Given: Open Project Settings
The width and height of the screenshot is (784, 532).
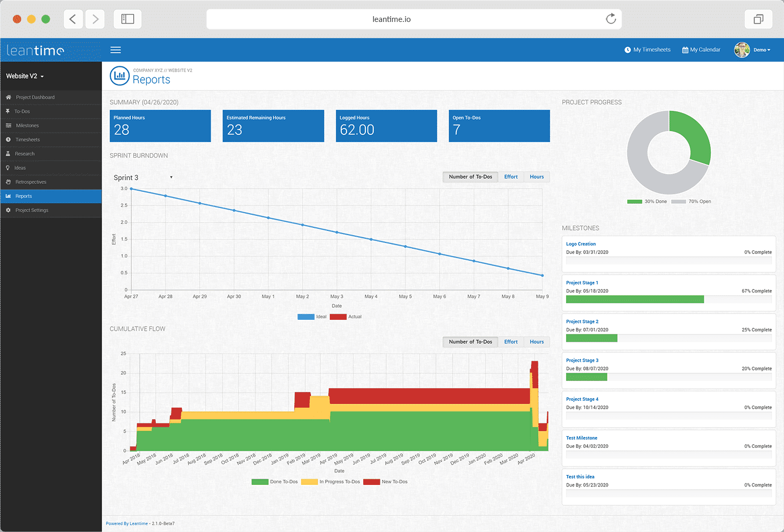Looking at the screenshot, I should 31,210.
